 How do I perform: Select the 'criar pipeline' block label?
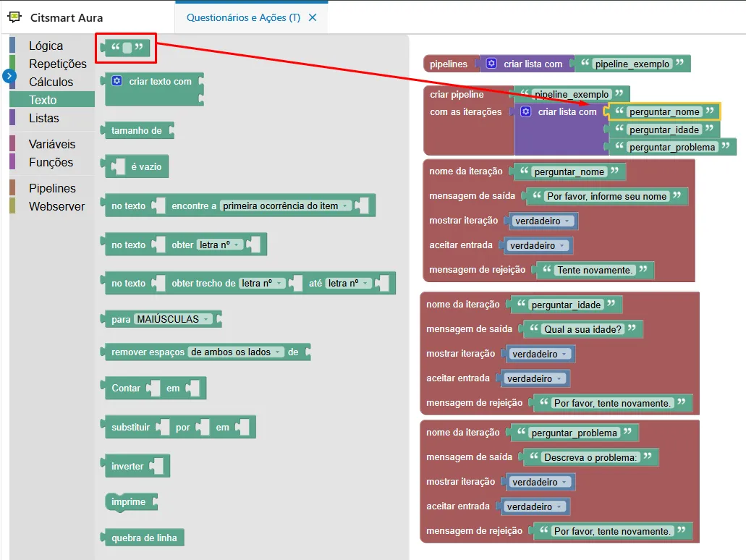click(457, 94)
